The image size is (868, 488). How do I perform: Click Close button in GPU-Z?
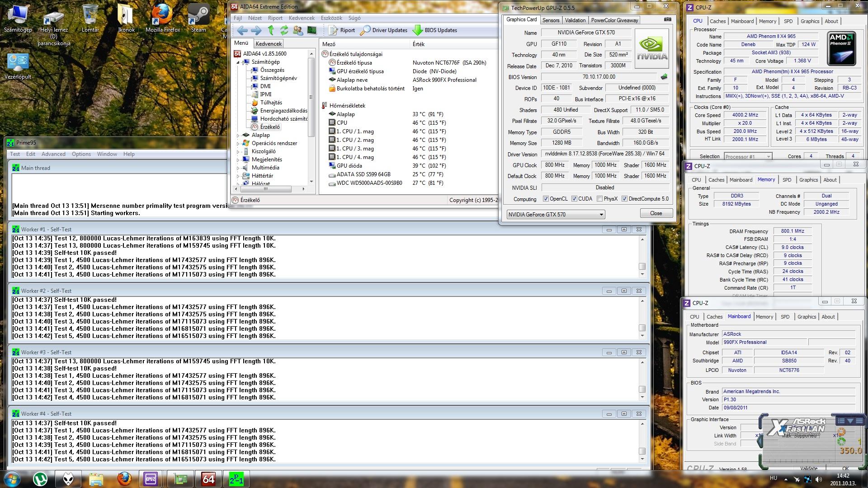(x=656, y=213)
